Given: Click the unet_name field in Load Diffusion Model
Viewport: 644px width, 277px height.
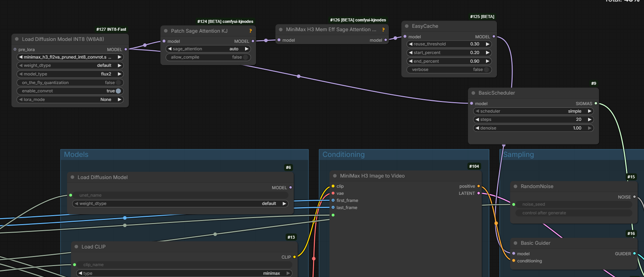Looking at the screenshot, I should point(180,195).
